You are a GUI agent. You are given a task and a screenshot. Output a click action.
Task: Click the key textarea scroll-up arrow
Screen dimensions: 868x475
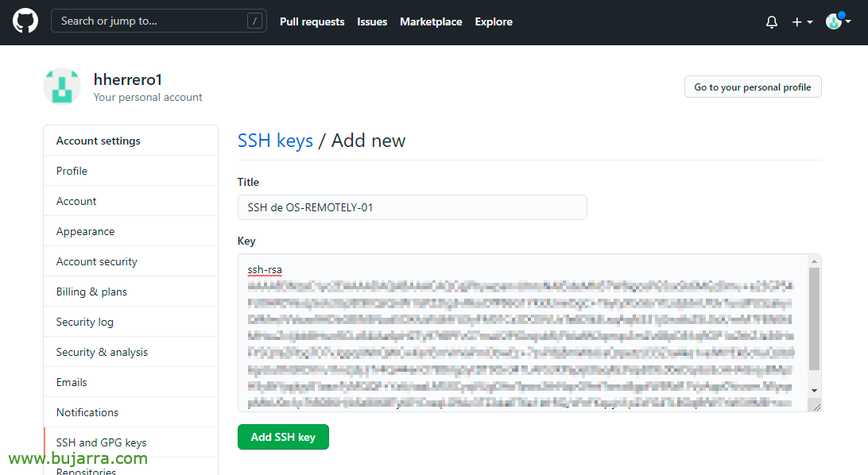(814, 261)
